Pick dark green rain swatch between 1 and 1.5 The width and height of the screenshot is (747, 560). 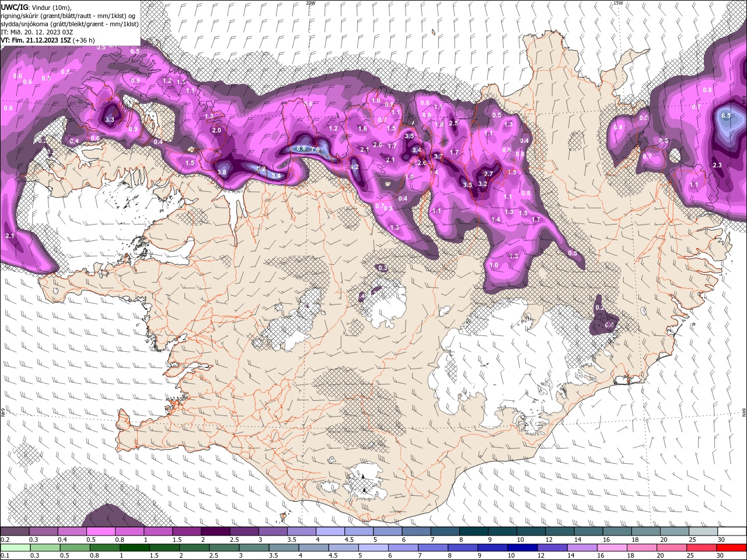135,548
